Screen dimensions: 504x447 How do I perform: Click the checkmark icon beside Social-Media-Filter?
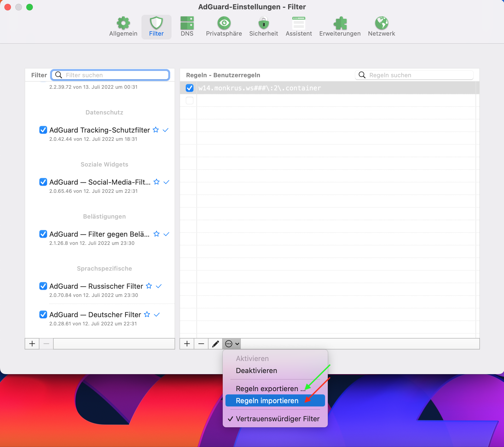[x=166, y=182]
